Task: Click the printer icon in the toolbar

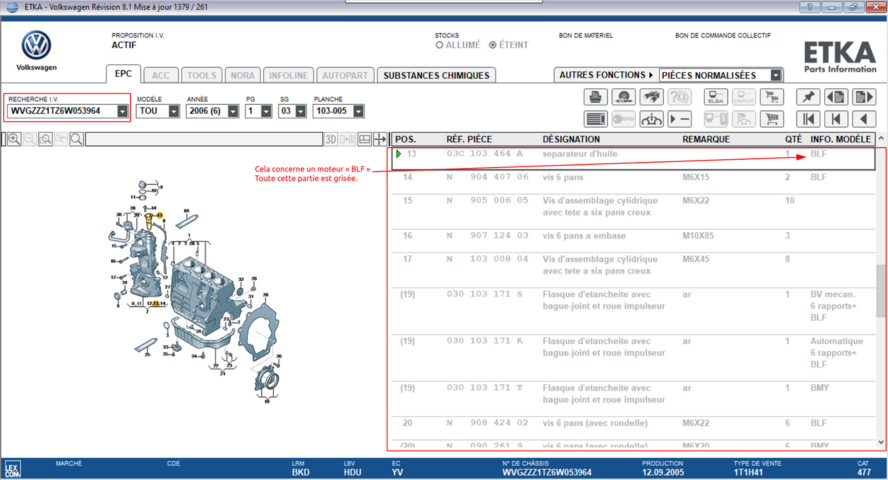Action: [595, 97]
